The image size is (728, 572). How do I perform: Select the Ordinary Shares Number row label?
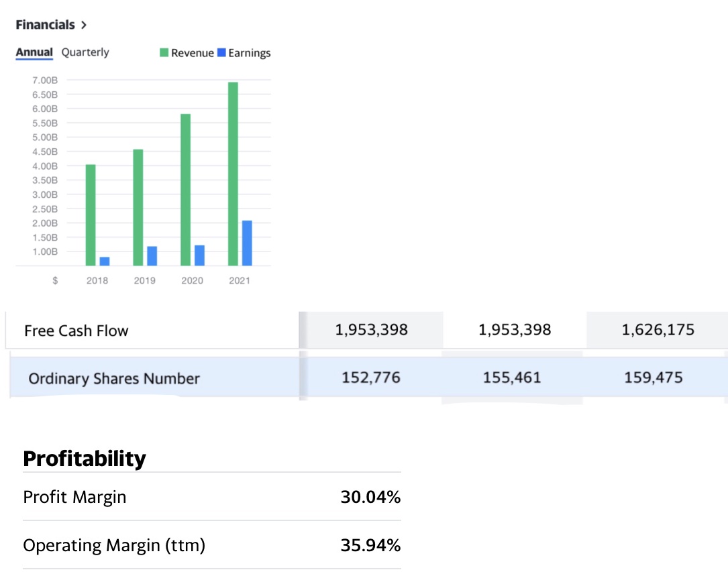click(x=114, y=379)
